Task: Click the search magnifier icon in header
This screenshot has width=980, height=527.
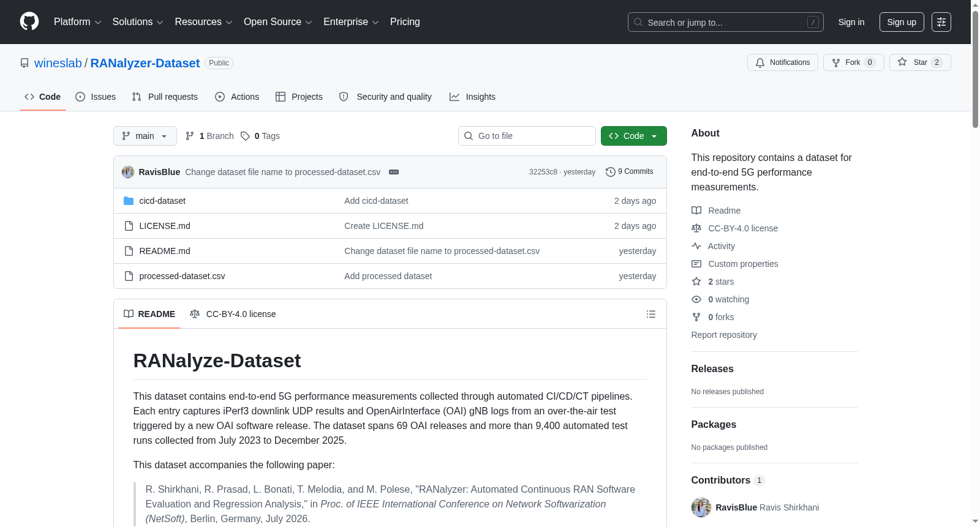Action: click(638, 22)
